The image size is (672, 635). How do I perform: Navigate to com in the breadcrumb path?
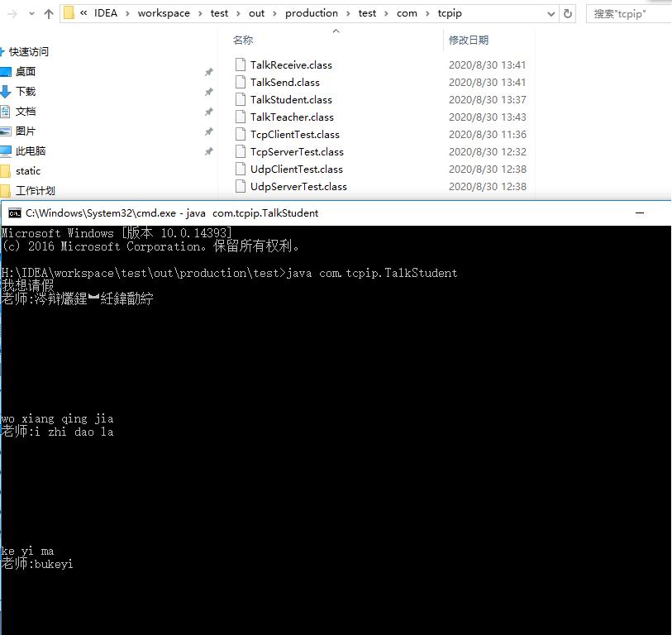407,13
